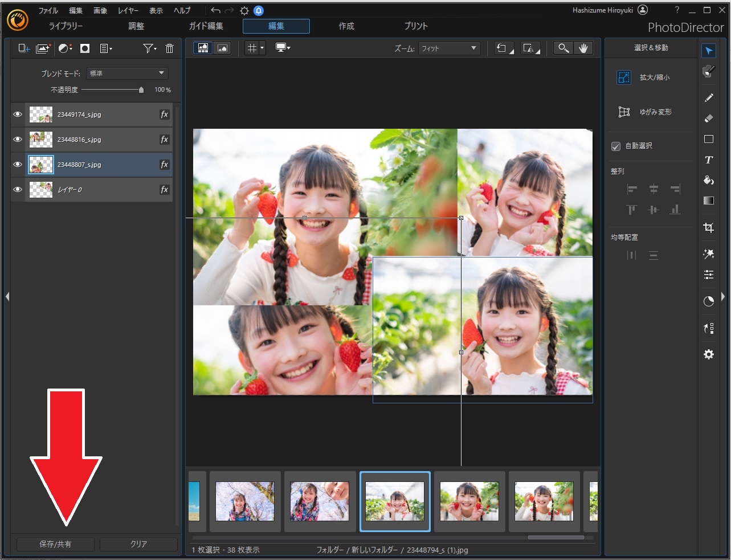Switch to the ガイド編集 tab
The width and height of the screenshot is (731, 560).
pos(206,26)
